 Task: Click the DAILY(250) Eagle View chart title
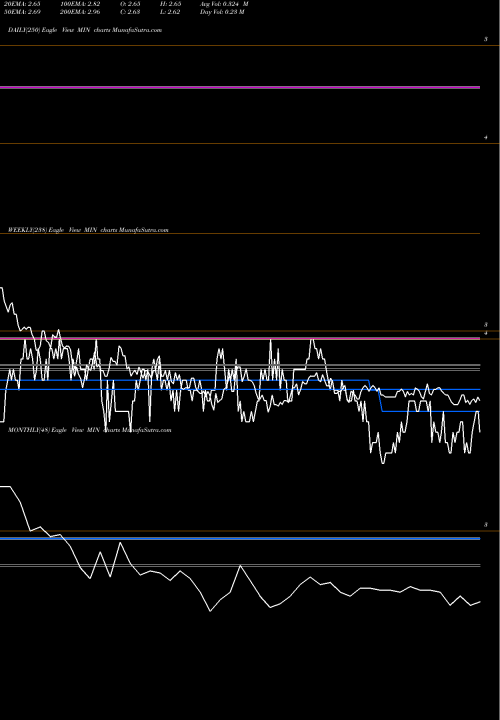(x=85, y=30)
